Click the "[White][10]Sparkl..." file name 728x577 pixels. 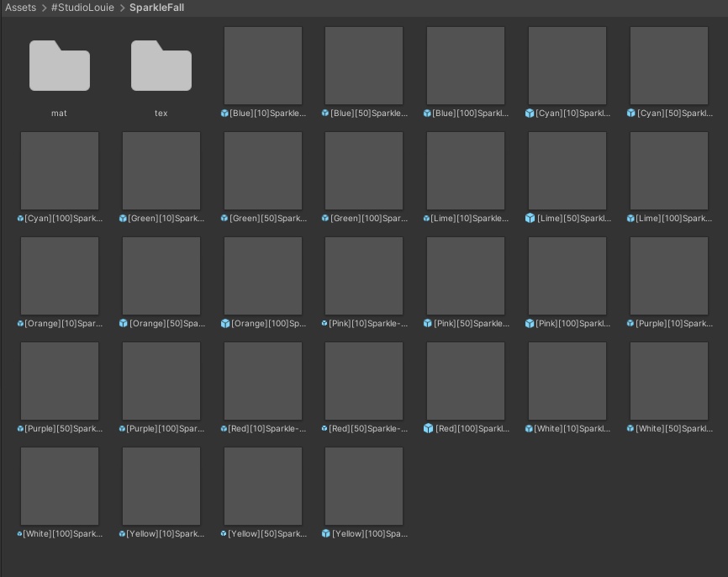pos(572,429)
